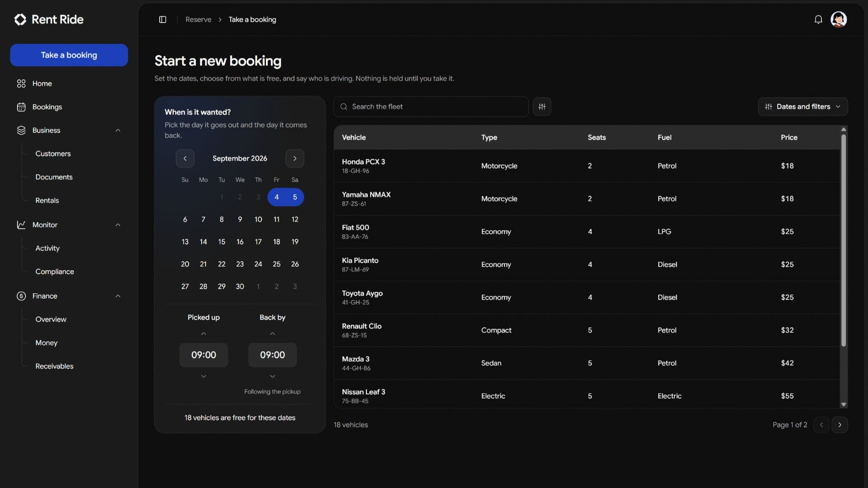Collapse the Business section
Screen dimensions: 868x488
click(118, 131)
